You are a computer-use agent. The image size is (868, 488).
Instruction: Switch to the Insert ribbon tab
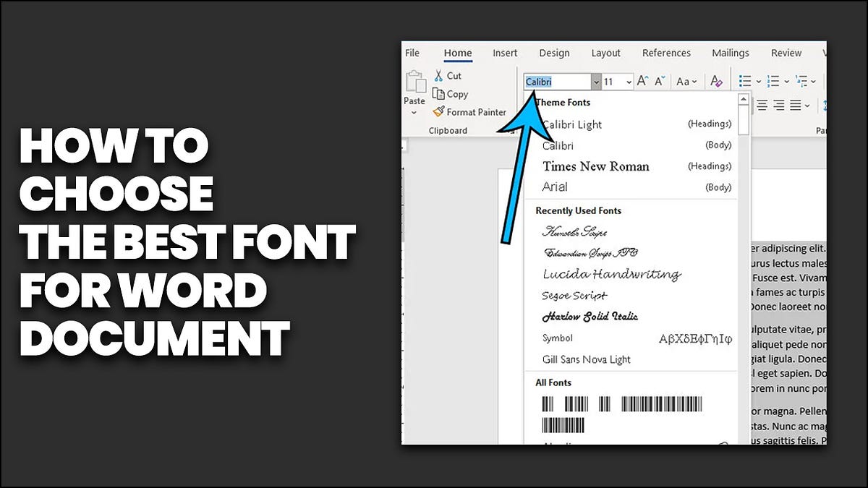(505, 53)
